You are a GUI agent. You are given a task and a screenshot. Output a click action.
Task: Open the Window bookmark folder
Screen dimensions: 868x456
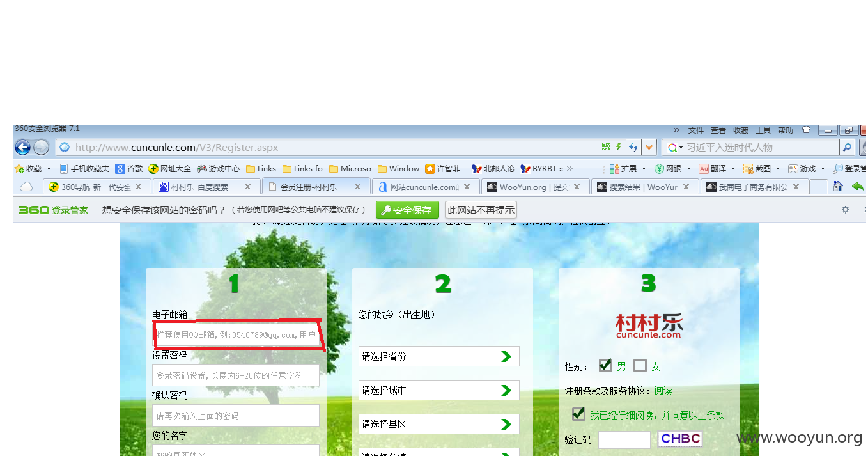pos(399,169)
